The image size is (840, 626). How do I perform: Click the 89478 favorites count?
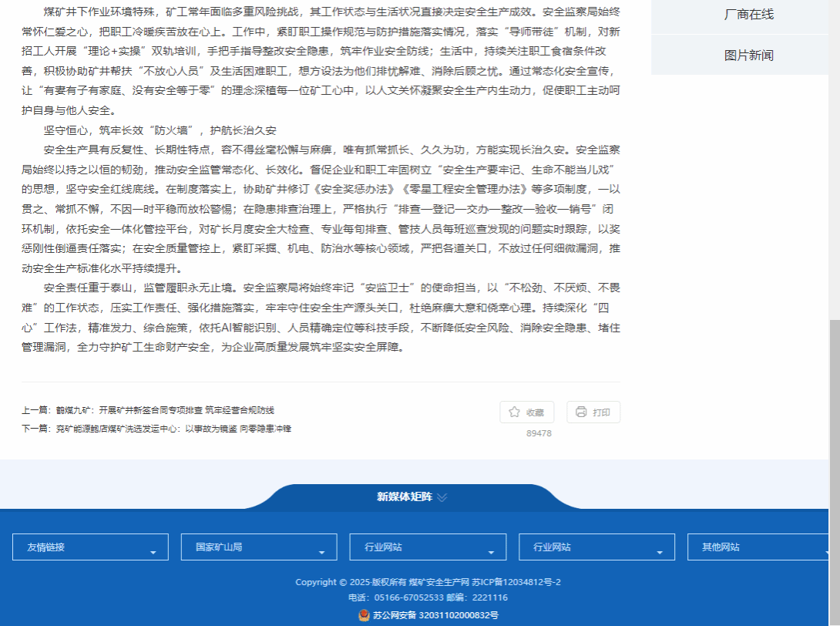539,433
